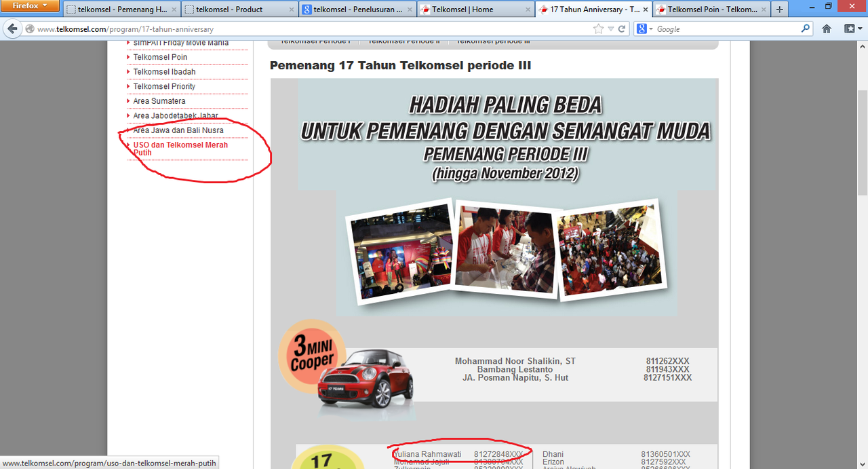Screen dimensions: 868x469
Task: Click winner name 'Dhani'
Action: click(x=553, y=454)
